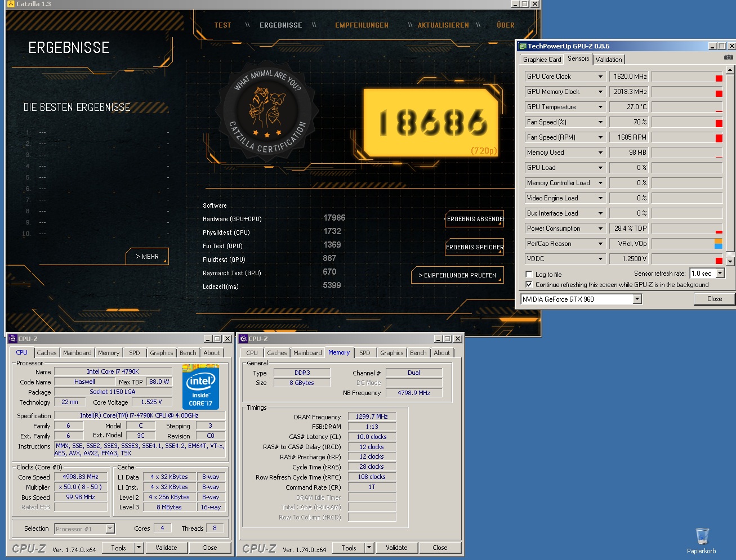
Task: Open the Fan Speed (RPM) sensor dropdown
Action: (600, 137)
